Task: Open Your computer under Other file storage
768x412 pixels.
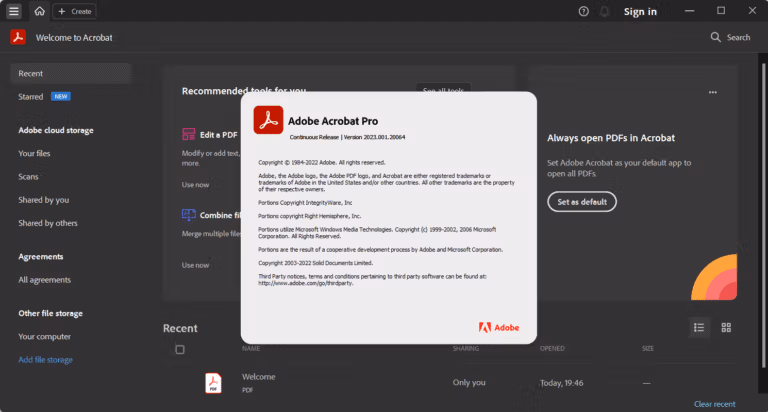Action: pyautogui.click(x=45, y=337)
